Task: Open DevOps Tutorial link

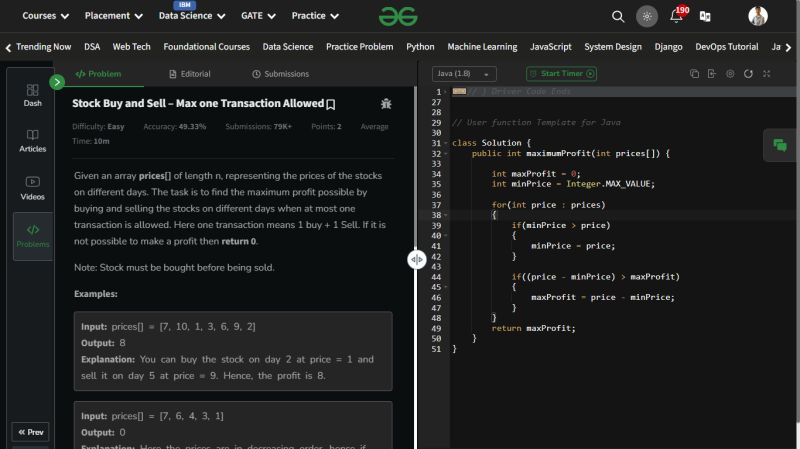Action: pos(727,47)
